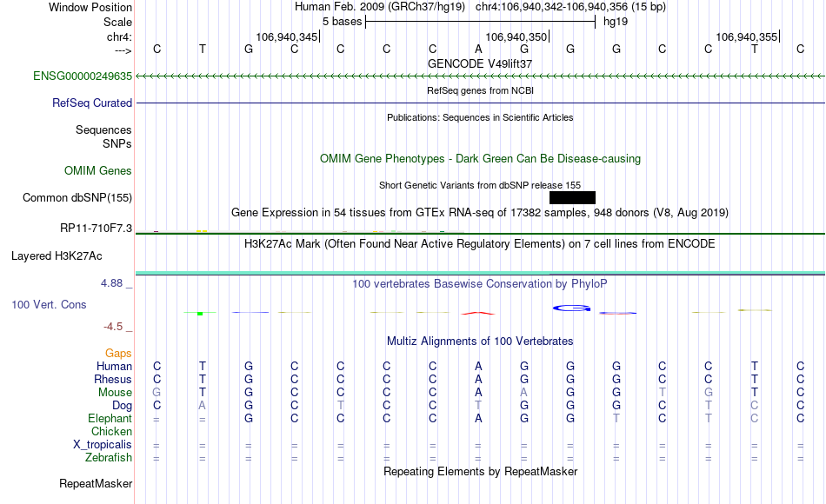Click the 106,940,350 ruler position
Screen dimensions: 826x504
tap(516, 36)
